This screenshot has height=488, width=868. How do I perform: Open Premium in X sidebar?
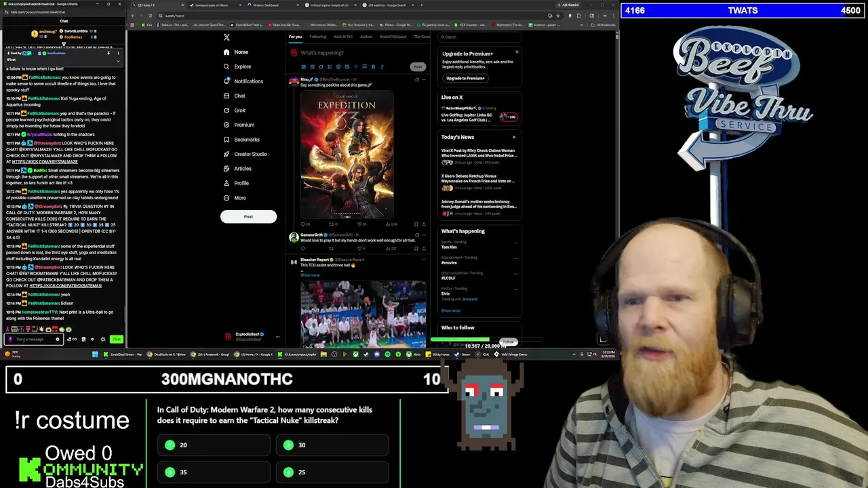[x=239, y=125]
